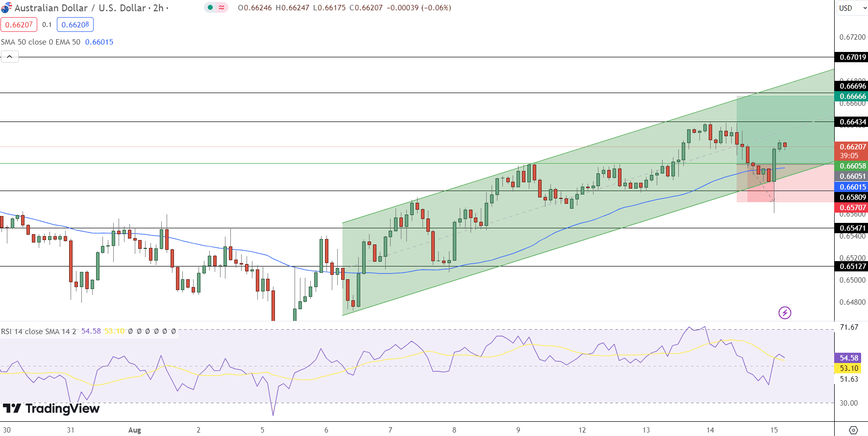Click the 71.67 RSI axis value

point(849,327)
